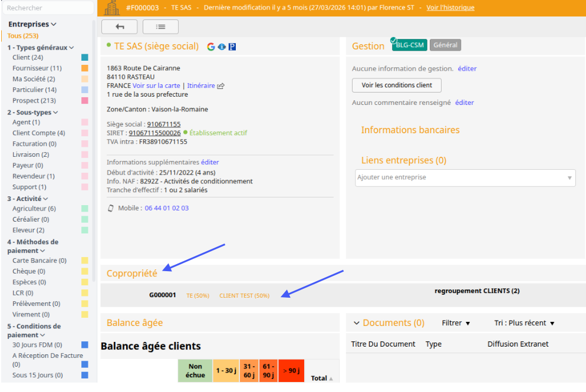The image size is (586, 392).
Task: Click Voir les conditions client button
Action: pyautogui.click(x=397, y=85)
